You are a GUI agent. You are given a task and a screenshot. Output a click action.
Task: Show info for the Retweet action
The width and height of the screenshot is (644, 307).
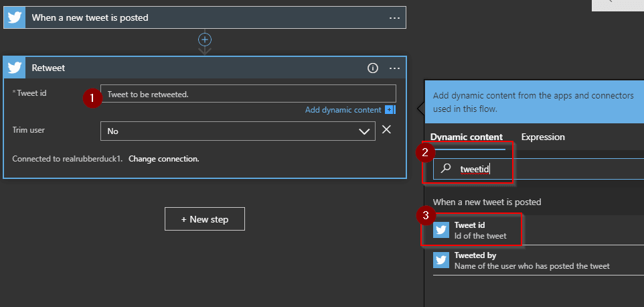(x=372, y=68)
